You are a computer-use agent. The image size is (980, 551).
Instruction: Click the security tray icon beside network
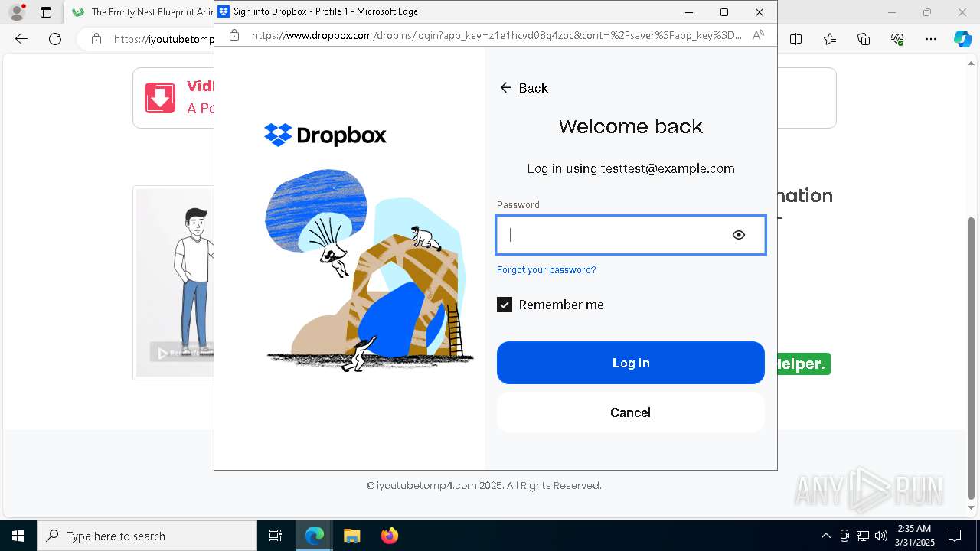click(844, 536)
